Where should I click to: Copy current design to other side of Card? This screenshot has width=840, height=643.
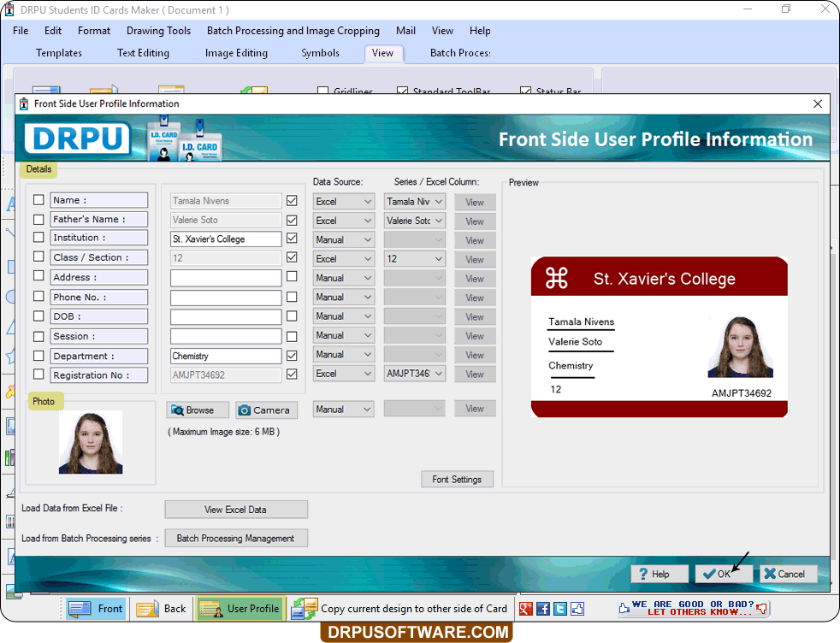(x=399, y=609)
